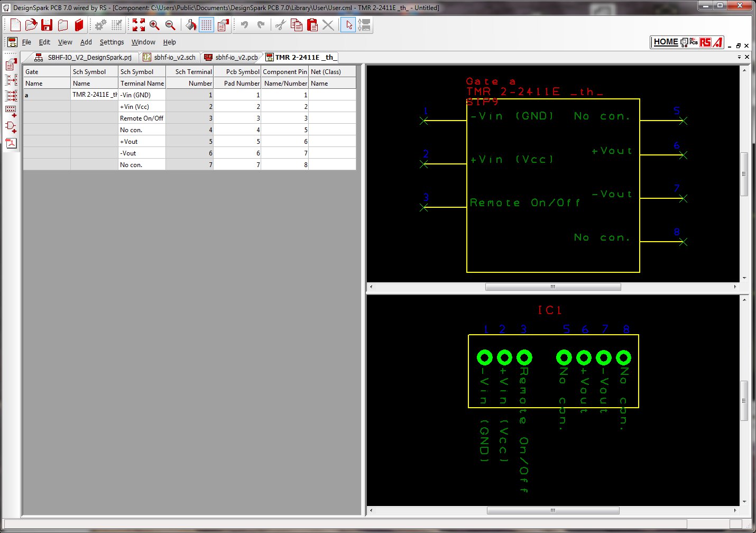Screen dimensions: 756x533
Task: Open the View menu
Action: coord(65,42)
